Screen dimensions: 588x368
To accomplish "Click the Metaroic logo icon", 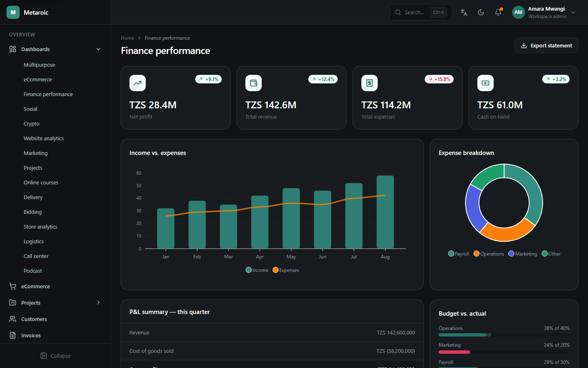I will (x=13, y=12).
